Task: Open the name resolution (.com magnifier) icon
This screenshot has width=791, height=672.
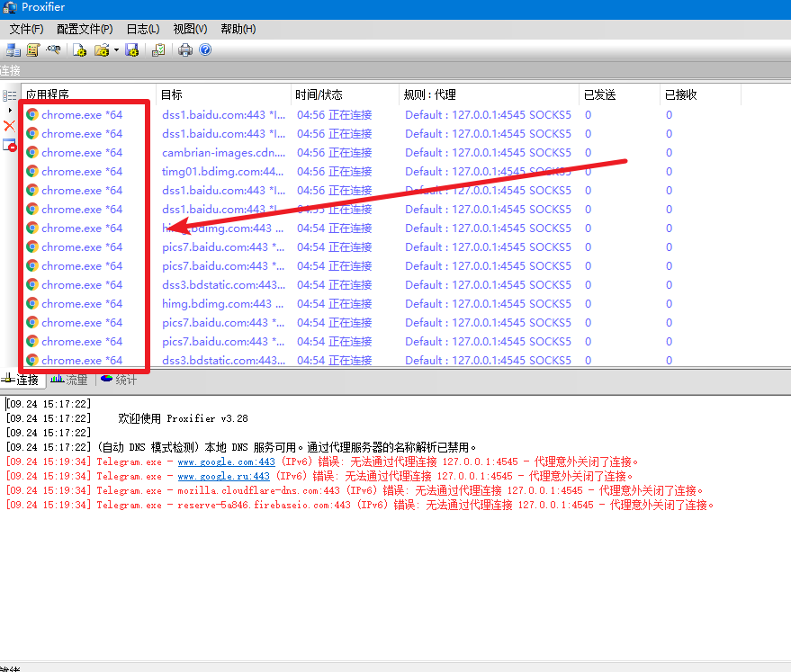Action: click(53, 49)
